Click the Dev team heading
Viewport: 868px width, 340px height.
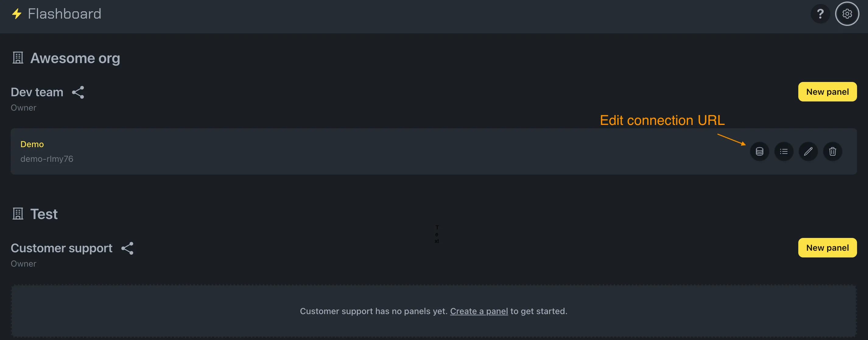pos(37,92)
